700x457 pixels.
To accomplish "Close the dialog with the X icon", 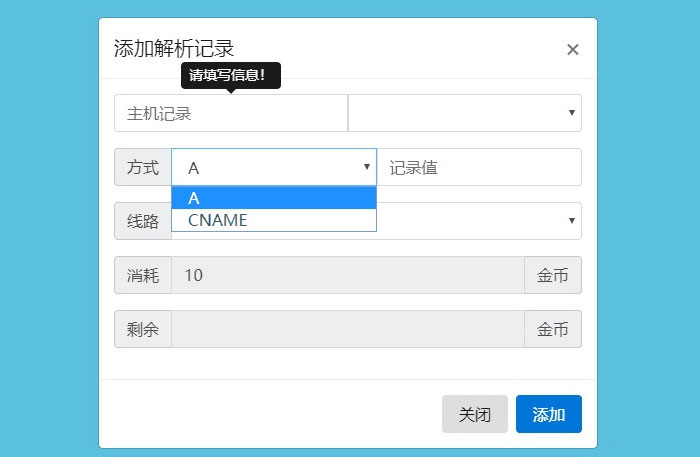I will (573, 49).
